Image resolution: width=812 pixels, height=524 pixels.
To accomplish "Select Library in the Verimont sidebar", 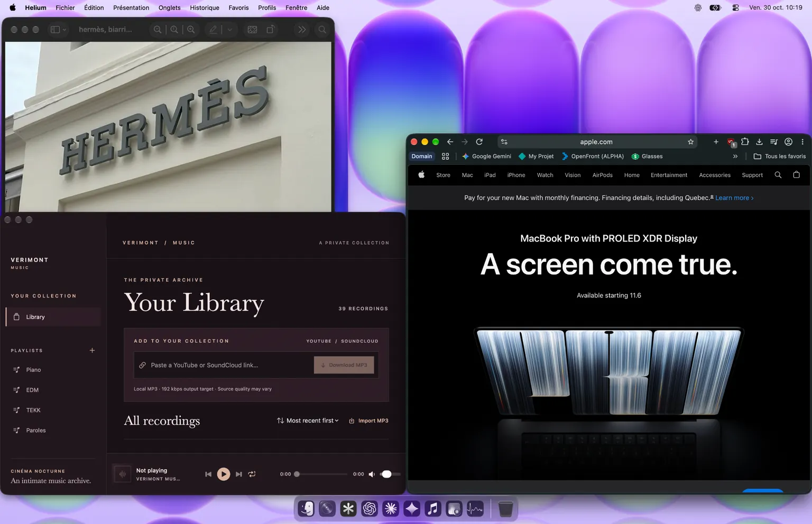I will pyautogui.click(x=53, y=317).
